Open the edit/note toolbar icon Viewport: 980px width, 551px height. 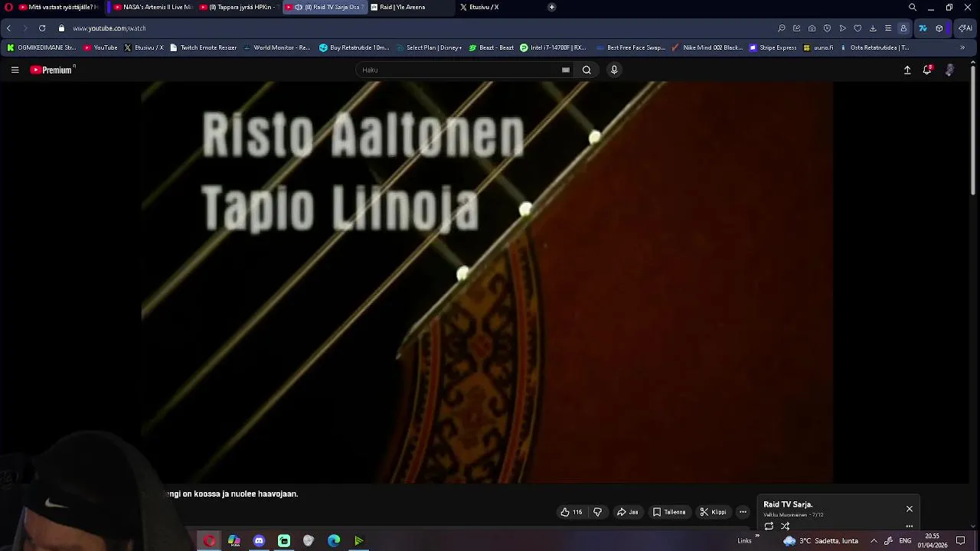click(797, 28)
